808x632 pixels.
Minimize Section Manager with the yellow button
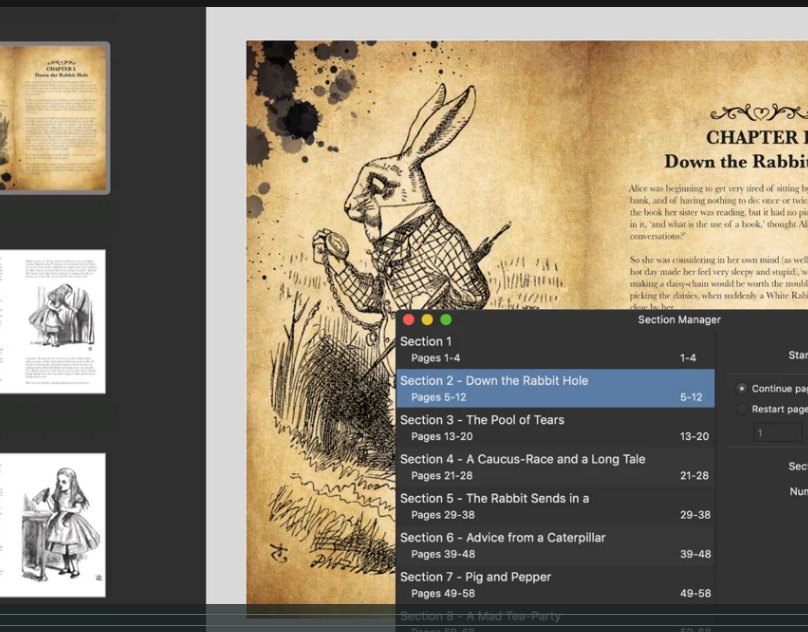427,320
